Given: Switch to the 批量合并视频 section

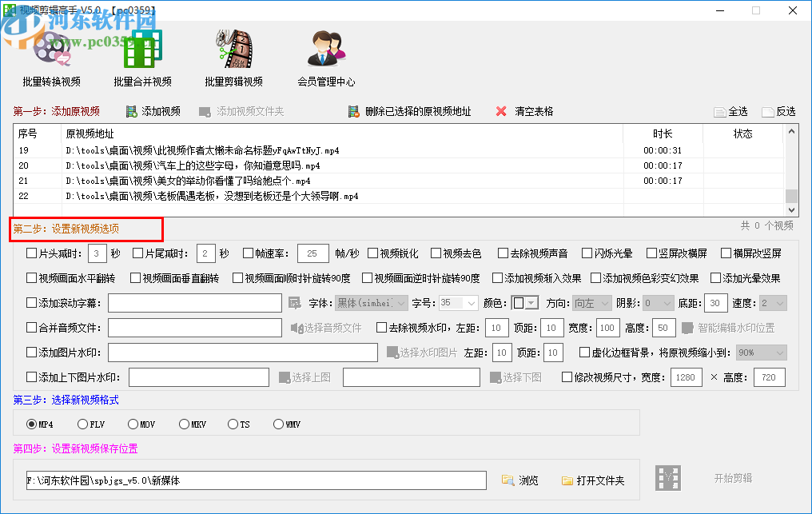Looking at the screenshot, I should pyautogui.click(x=141, y=48).
